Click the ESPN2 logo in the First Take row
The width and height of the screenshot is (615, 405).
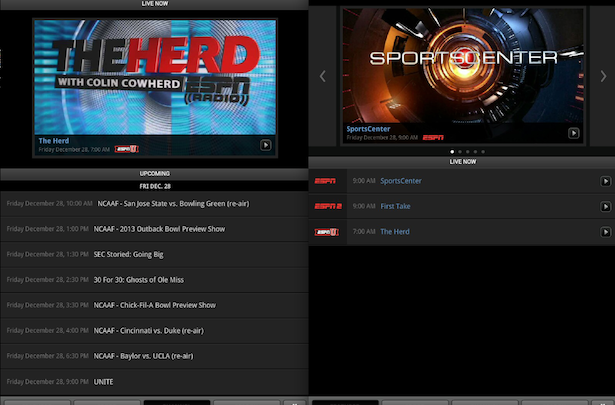point(328,206)
